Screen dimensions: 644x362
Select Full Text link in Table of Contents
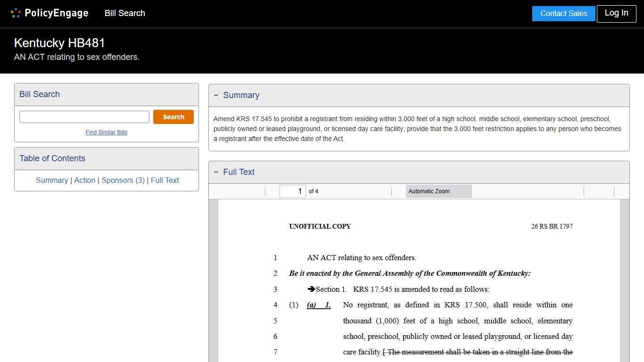coord(165,180)
